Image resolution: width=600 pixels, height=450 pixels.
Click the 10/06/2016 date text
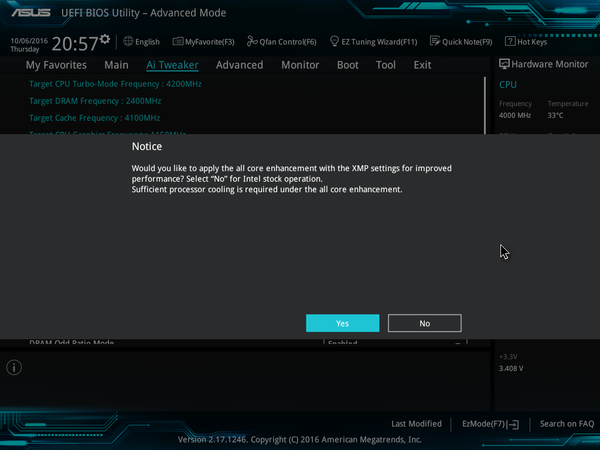pyautogui.click(x=29, y=41)
